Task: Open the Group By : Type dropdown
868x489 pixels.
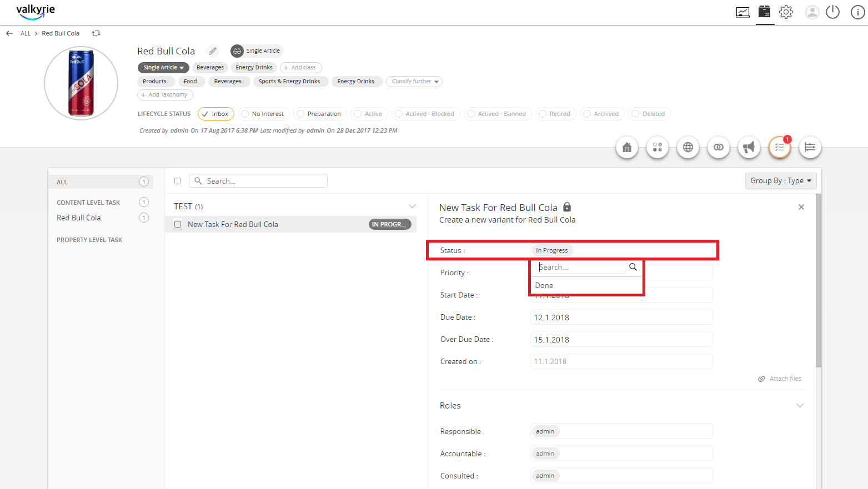Action: [780, 180]
